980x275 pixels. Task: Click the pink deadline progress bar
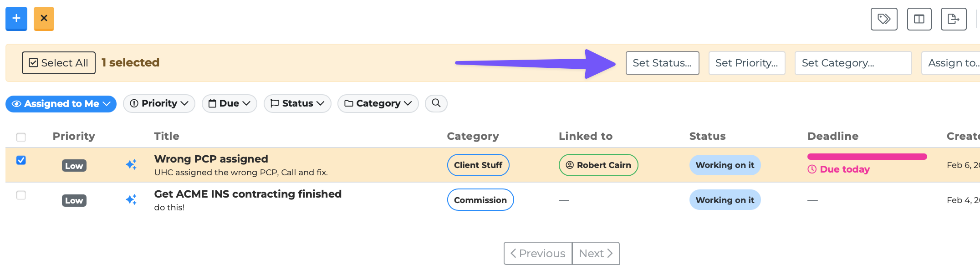pos(867,157)
